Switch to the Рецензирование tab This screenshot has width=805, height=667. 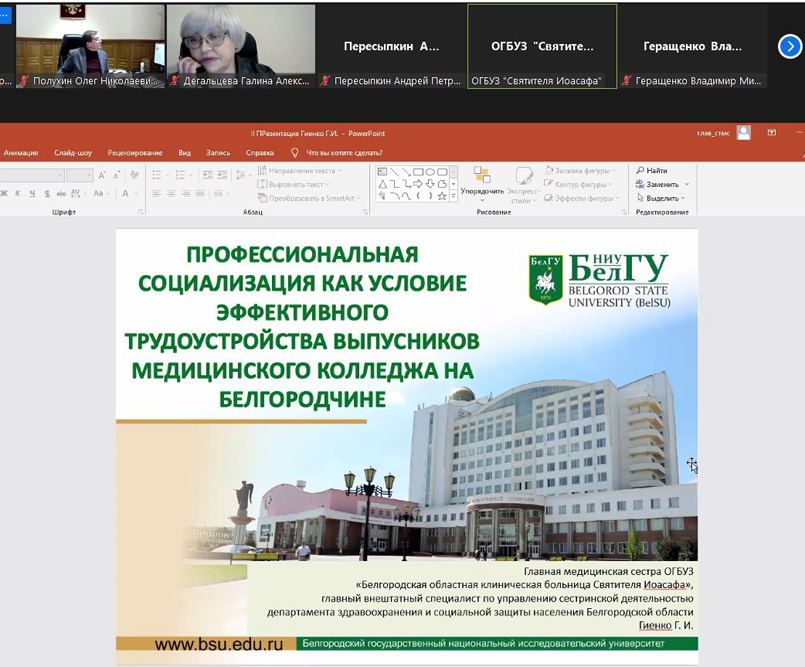coord(135,153)
